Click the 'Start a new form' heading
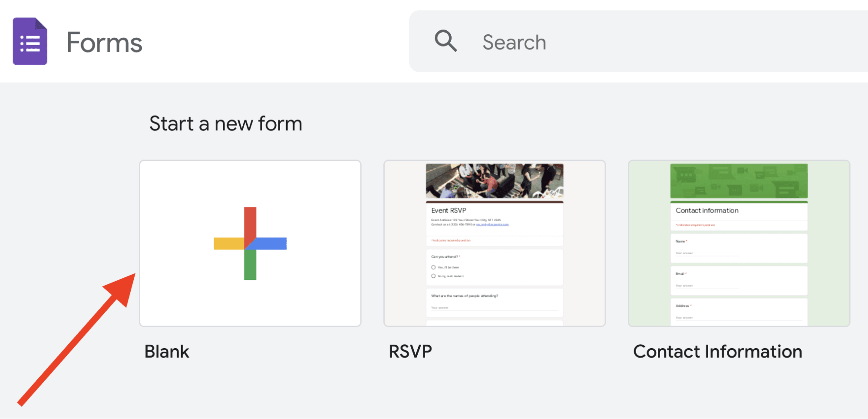 pyautogui.click(x=226, y=123)
